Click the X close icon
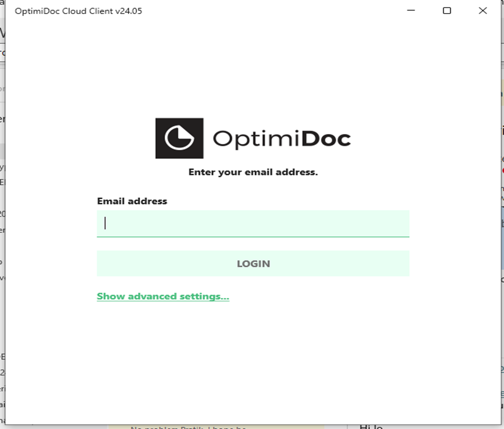The width and height of the screenshot is (504, 429). point(482,11)
